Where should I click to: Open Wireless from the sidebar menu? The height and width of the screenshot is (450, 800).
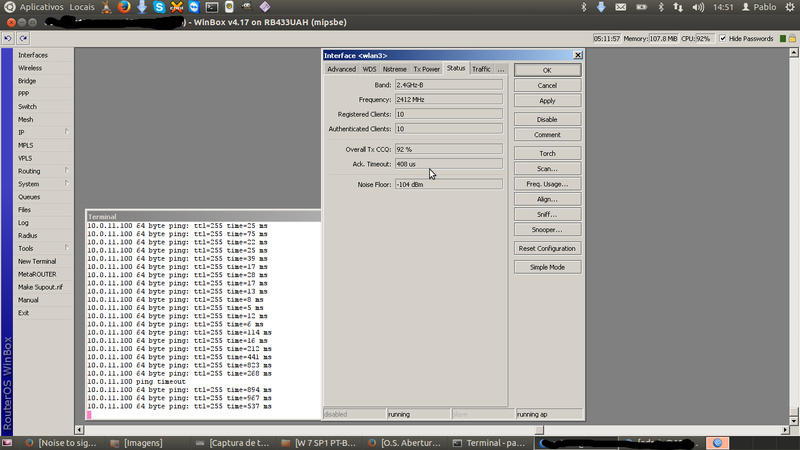tap(30, 68)
